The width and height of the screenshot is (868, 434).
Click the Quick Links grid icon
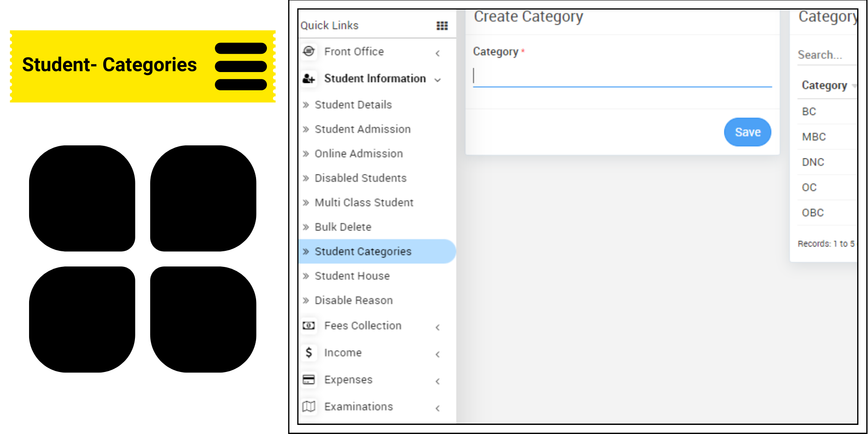441,26
